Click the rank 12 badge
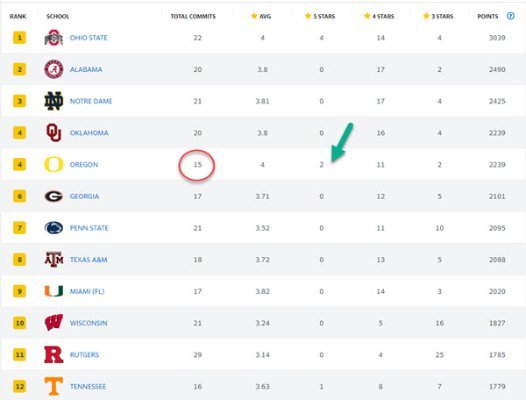 (19, 386)
